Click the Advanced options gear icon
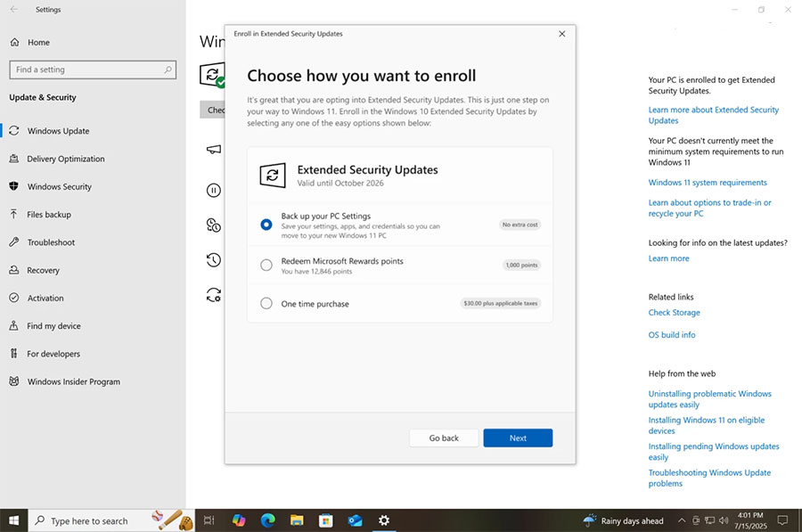Screen dimensions: 802x532 (x=212, y=294)
